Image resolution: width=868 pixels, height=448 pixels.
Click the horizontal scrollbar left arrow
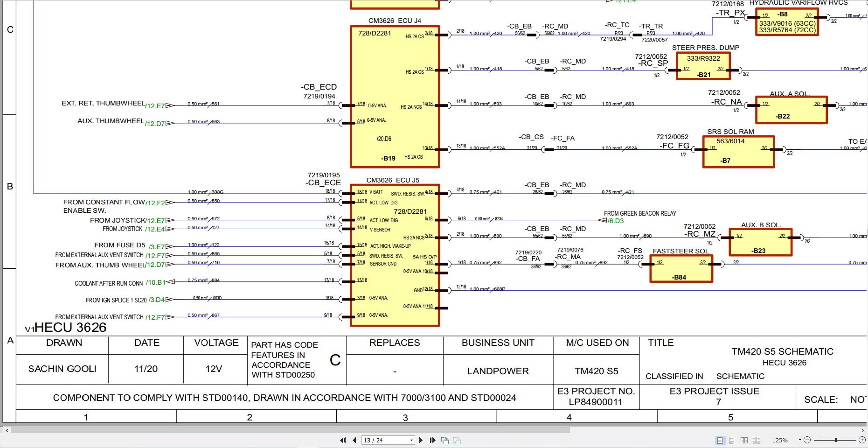6,430
